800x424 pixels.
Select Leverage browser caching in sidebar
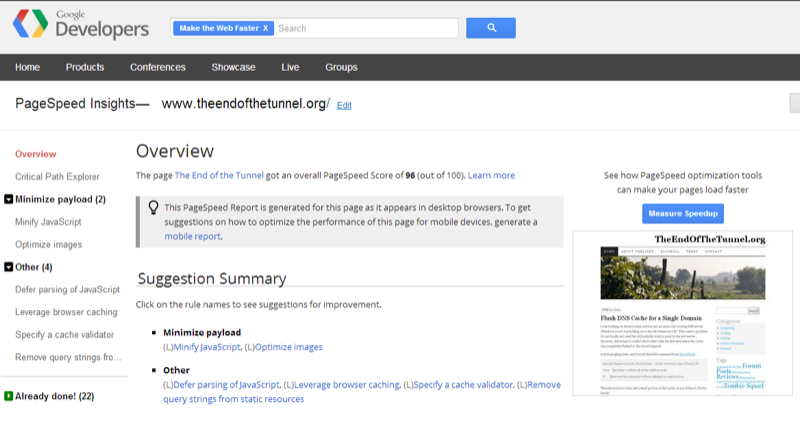67,312
